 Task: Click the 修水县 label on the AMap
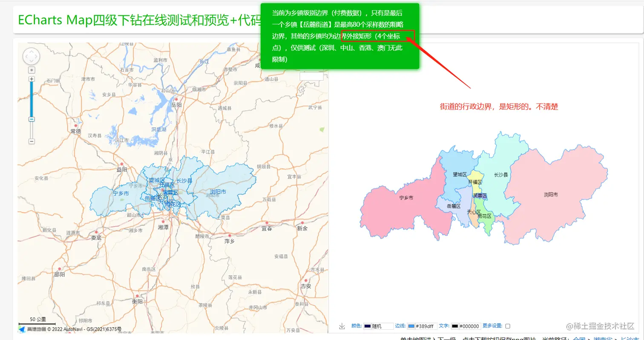(x=276, y=126)
